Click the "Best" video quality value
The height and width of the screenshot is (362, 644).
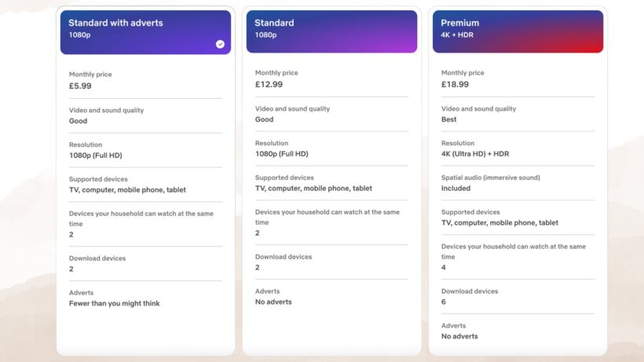point(448,119)
